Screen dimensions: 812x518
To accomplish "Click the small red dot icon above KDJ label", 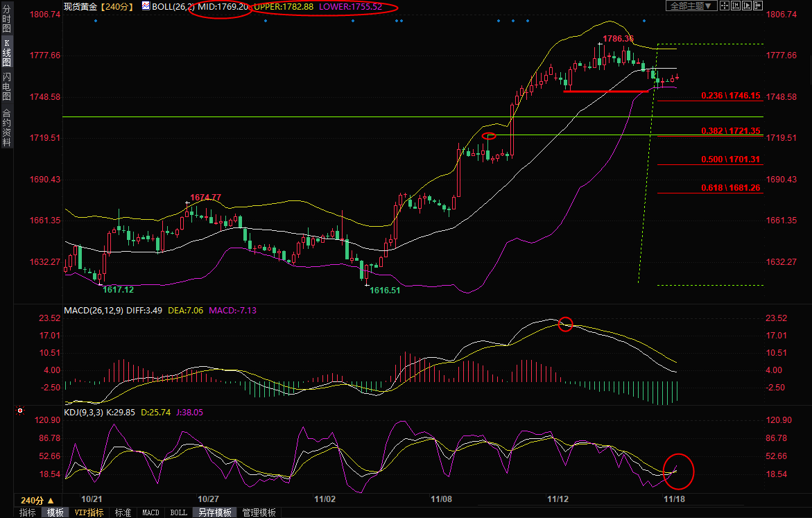I will tap(19, 411).
